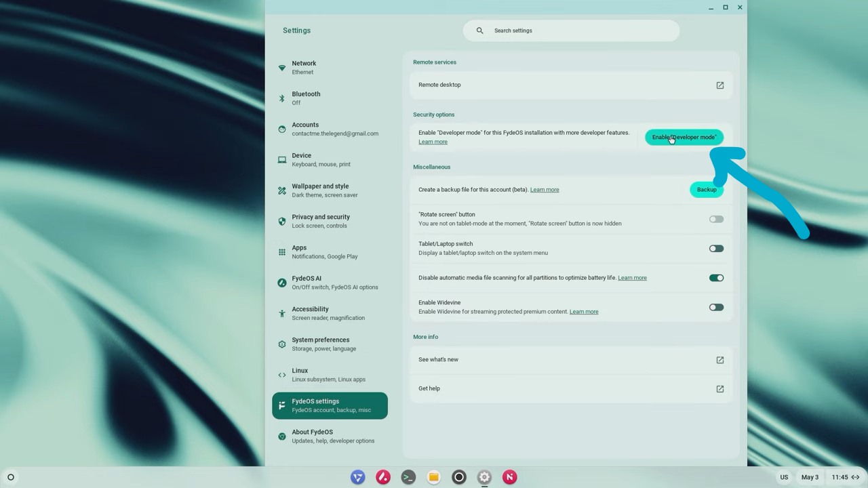This screenshot has width=868, height=488.
Task: Click the launcher circle button on shelf
Action: 11,477
